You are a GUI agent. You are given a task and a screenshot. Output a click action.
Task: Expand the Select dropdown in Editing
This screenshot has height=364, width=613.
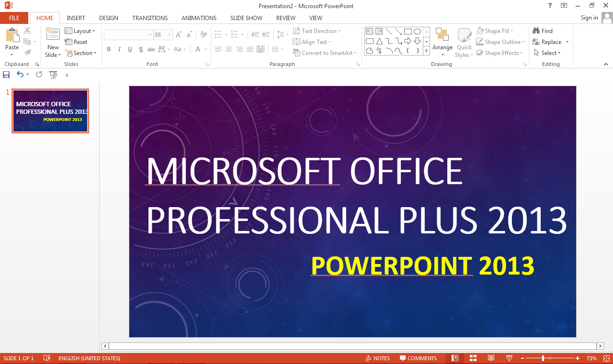[547, 53]
